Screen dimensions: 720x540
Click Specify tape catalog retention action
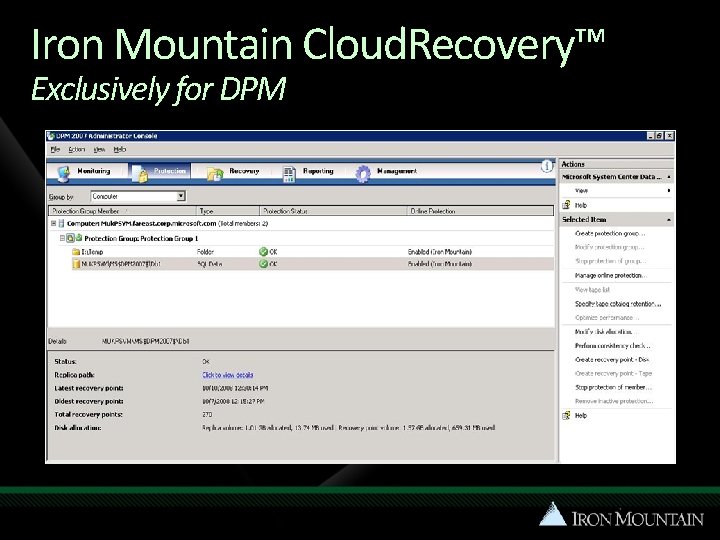click(618, 304)
